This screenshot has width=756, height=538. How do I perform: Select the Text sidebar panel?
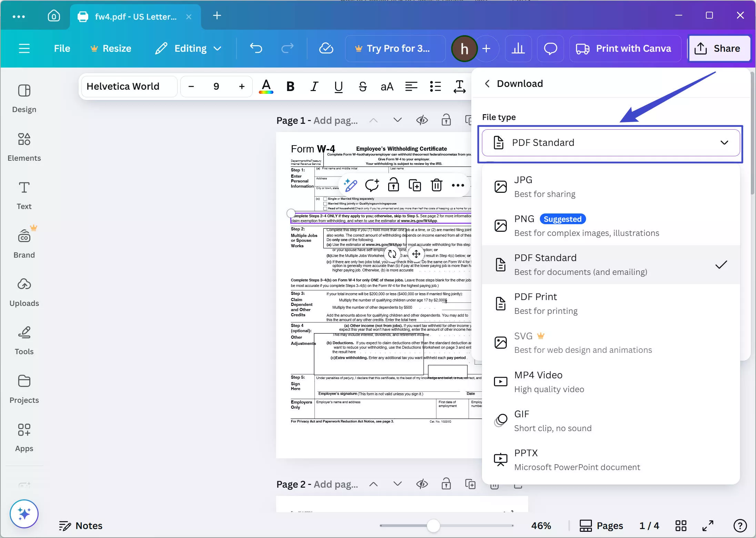click(x=24, y=195)
